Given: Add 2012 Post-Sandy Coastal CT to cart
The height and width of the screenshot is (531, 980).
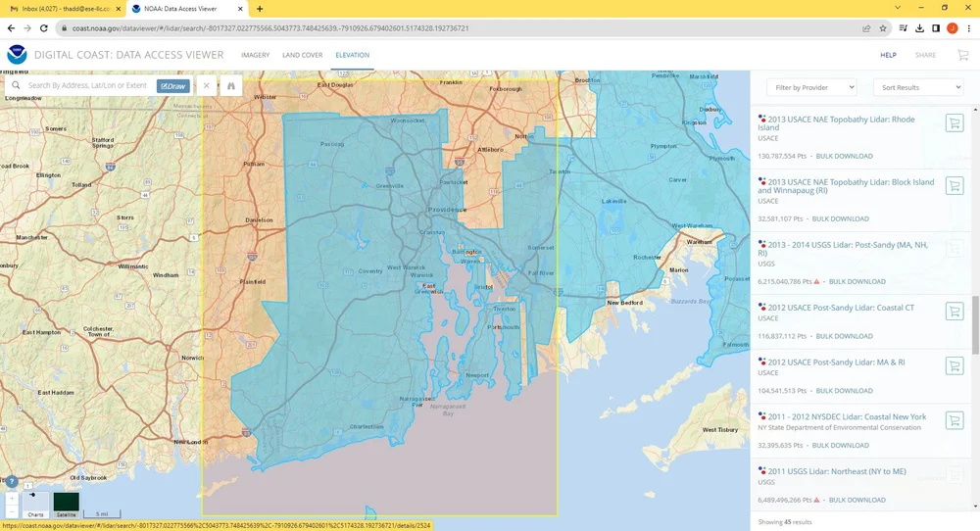Looking at the screenshot, I should pyautogui.click(x=955, y=312).
